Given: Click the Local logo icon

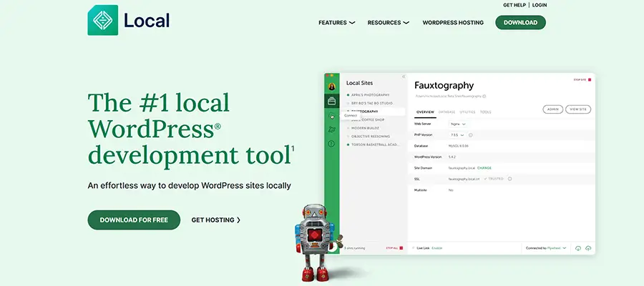Looking at the screenshot, I should point(102,20).
